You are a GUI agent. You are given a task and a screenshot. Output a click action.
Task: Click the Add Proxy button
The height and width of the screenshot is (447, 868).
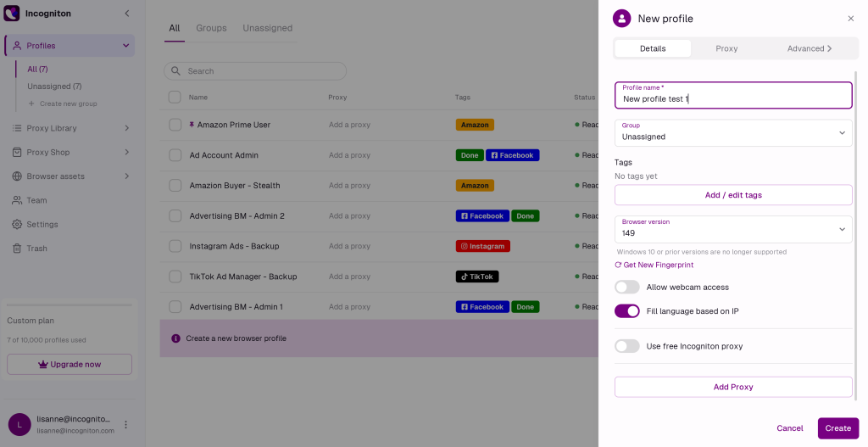(733, 387)
